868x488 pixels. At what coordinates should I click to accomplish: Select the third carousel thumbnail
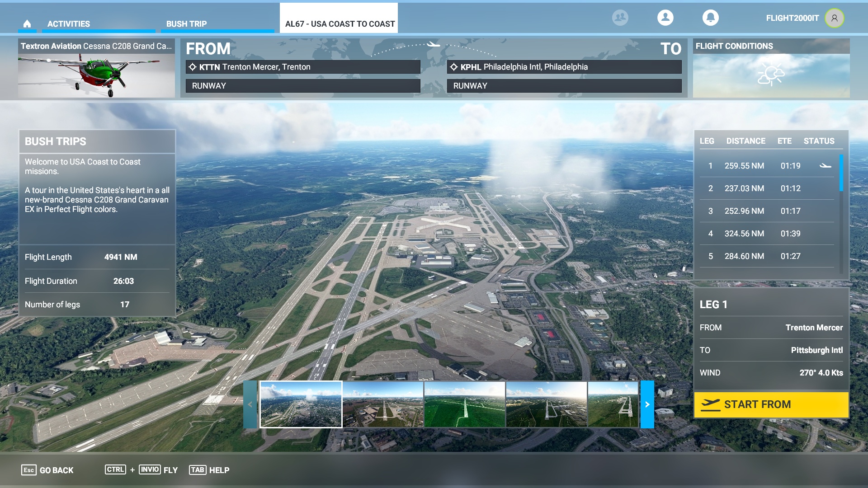(465, 404)
